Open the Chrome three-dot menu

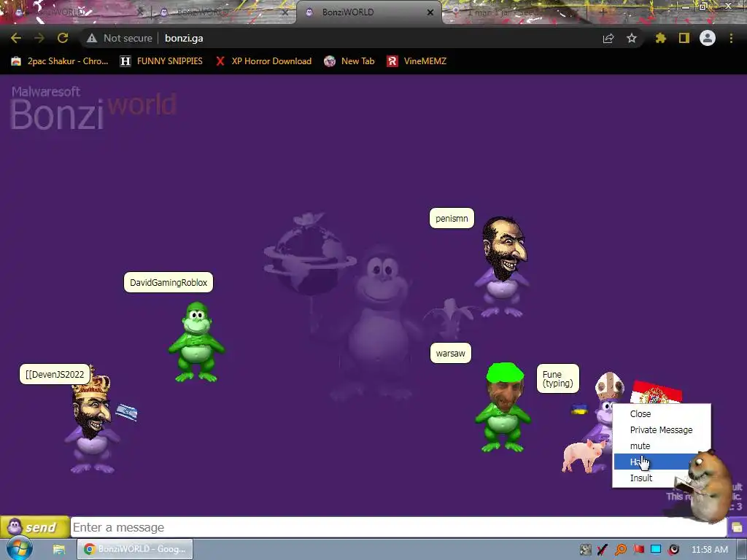pyautogui.click(x=731, y=38)
